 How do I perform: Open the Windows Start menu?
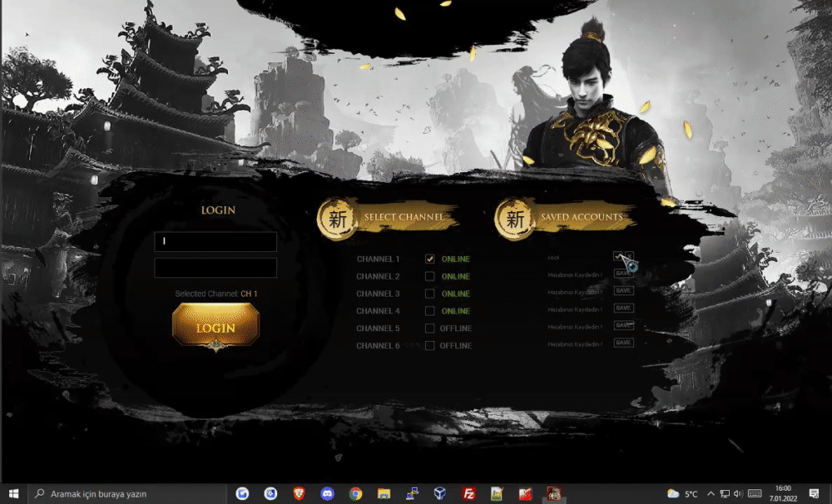13,493
